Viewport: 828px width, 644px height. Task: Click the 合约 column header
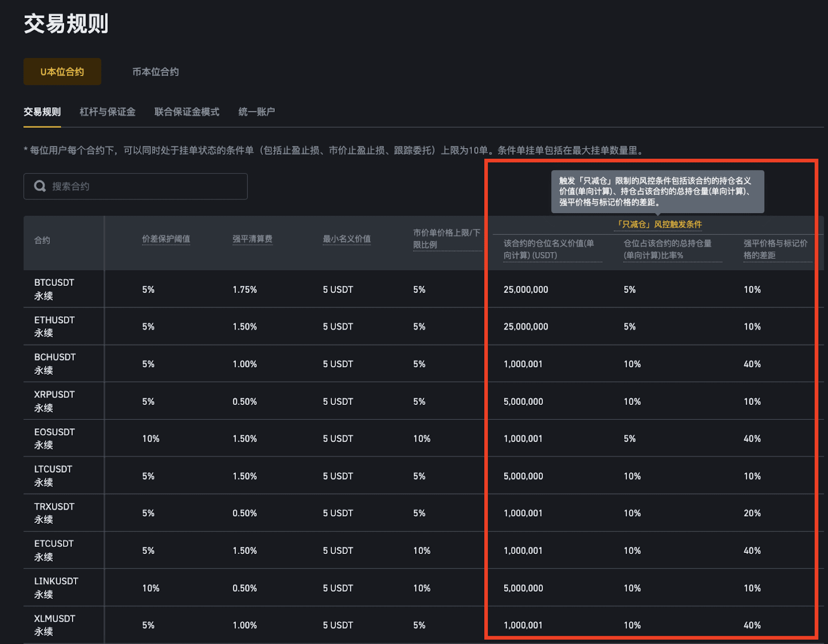42,240
